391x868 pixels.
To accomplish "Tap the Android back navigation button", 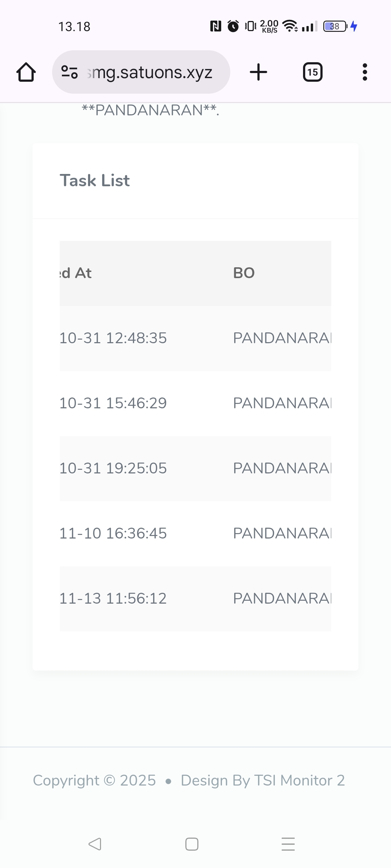I will point(95,844).
